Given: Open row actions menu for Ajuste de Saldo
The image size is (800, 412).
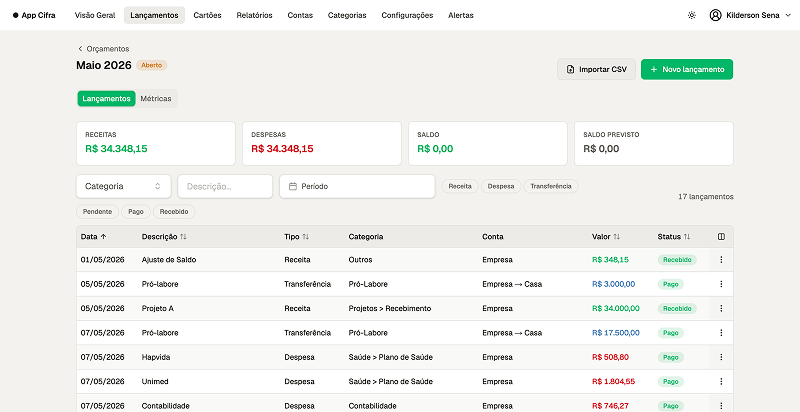Looking at the screenshot, I should pyautogui.click(x=721, y=260).
